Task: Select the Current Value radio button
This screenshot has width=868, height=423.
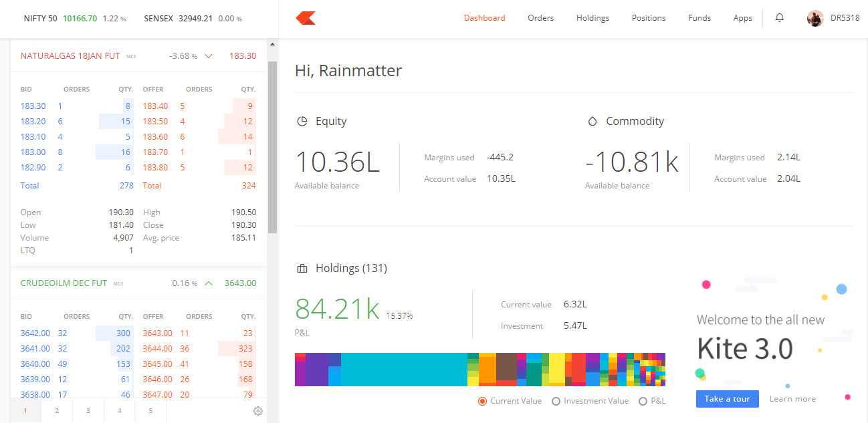Action: coord(482,401)
